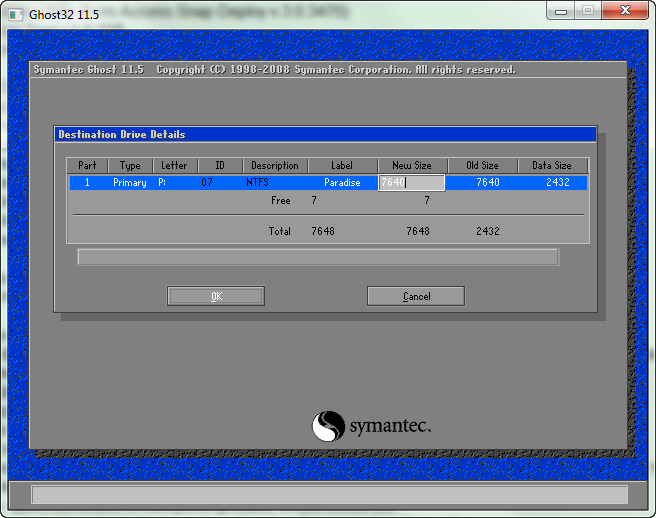656x518 pixels.
Task: Select the Data Size column header
Action: point(552,166)
